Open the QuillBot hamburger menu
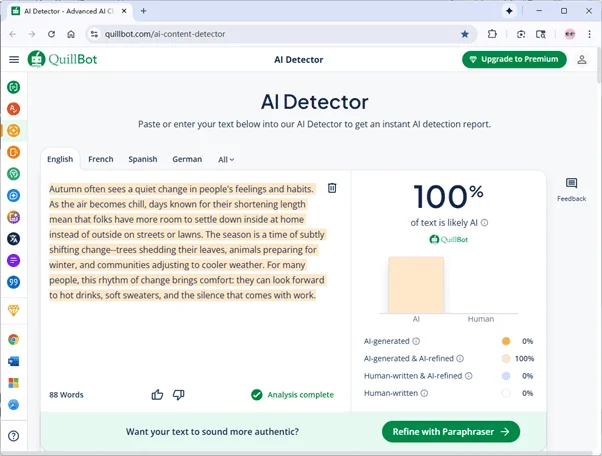The width and height of the screenshot is (602, 456). 14,59
